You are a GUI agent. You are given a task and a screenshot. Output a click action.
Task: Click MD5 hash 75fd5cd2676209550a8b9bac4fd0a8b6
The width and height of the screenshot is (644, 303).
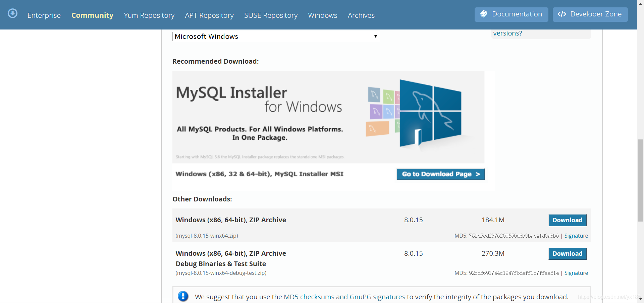514,236
